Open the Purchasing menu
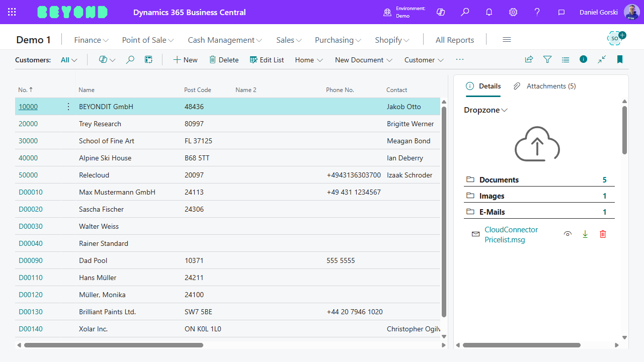 (337, 40)
